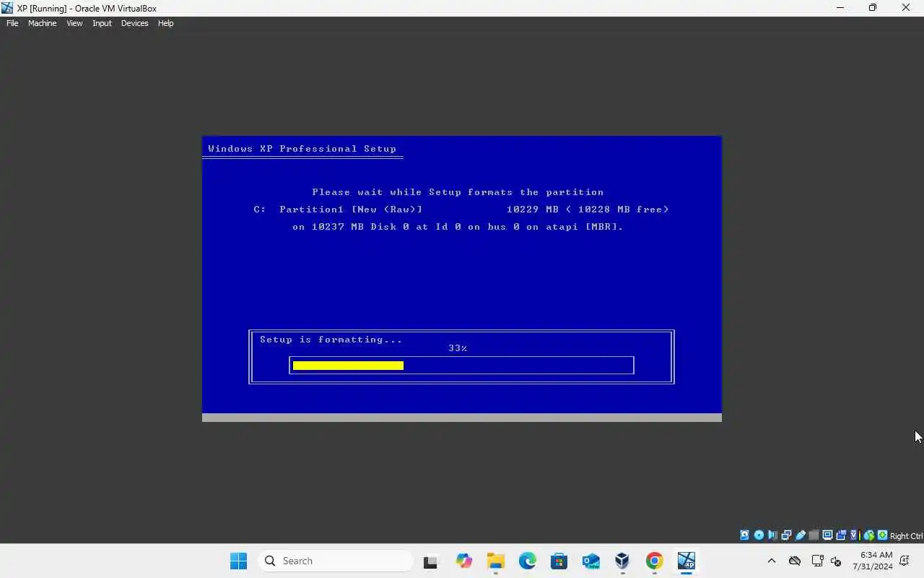The image size is (924, 578).
Task: Open Google Chrome from the taskbar
Action: [654, 561]
